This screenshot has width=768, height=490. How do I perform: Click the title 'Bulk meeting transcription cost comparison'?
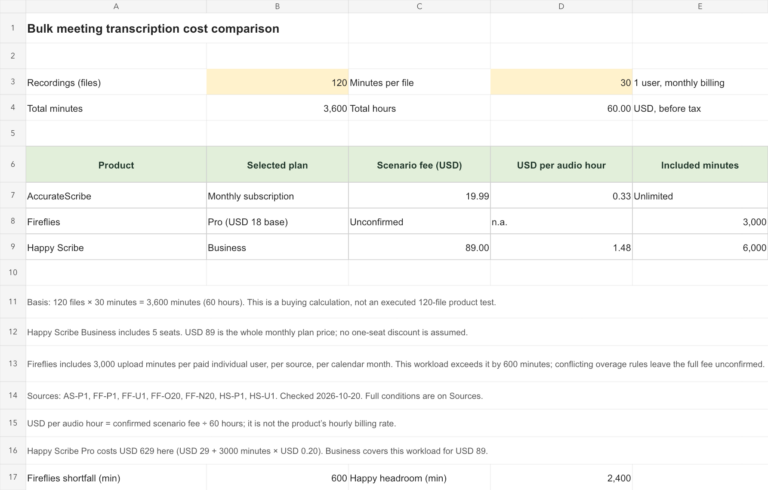point(153,28)
